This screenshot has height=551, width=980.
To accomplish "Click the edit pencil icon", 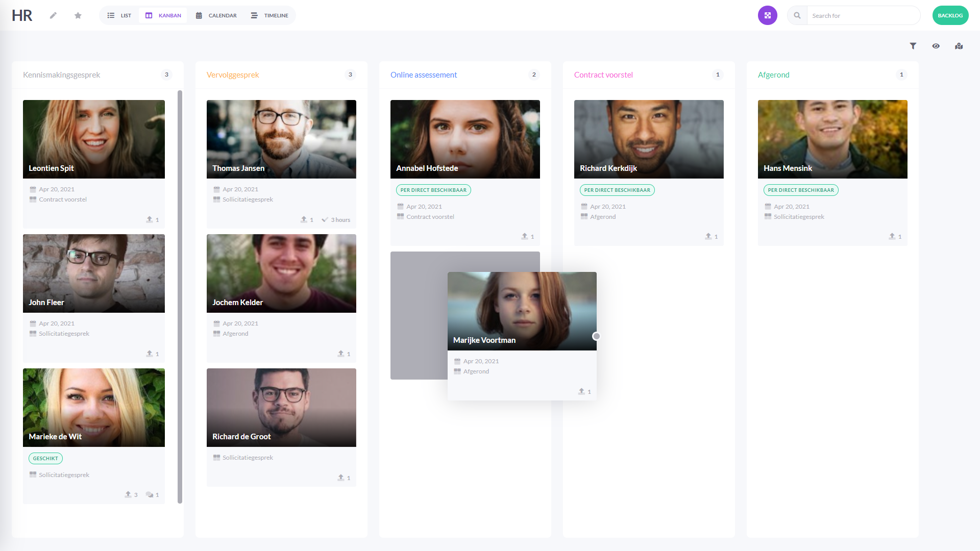I will tap(53, 15).
